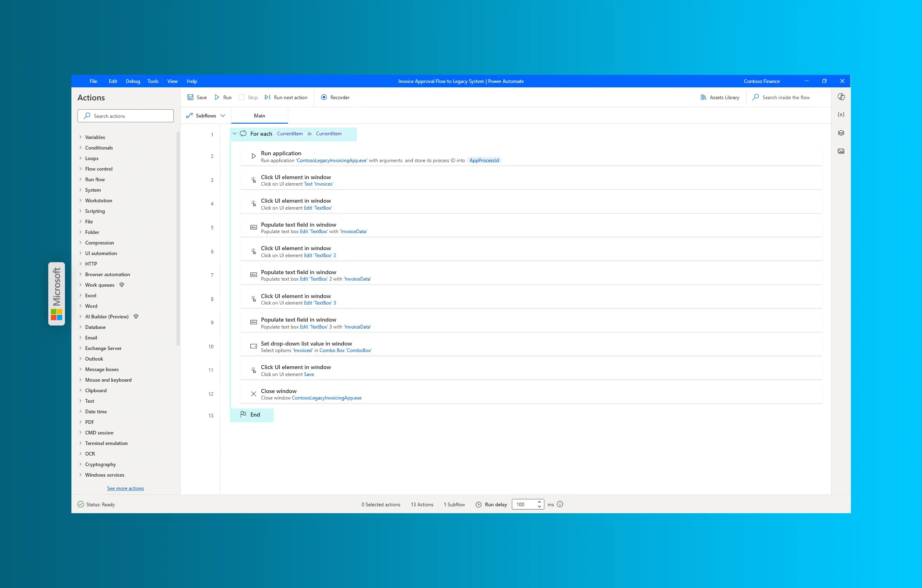The height and width of the screenshot is (588, 922).
Task: Click the Search actions field
Action: click(126, 116)
